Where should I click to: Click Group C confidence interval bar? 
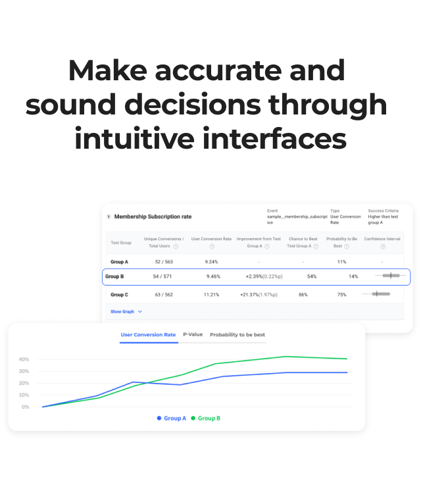[x=379, y=294]
